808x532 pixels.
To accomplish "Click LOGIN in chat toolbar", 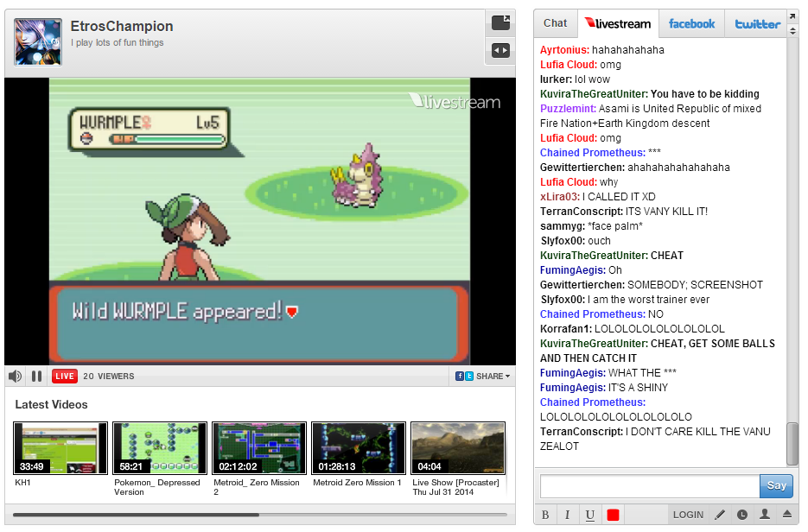I will [688, 515].
